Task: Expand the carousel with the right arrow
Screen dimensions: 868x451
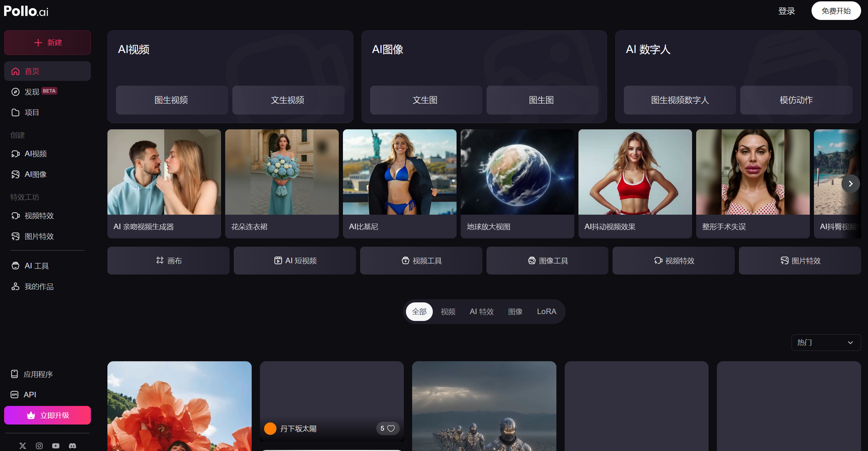Action: point(850,184)
